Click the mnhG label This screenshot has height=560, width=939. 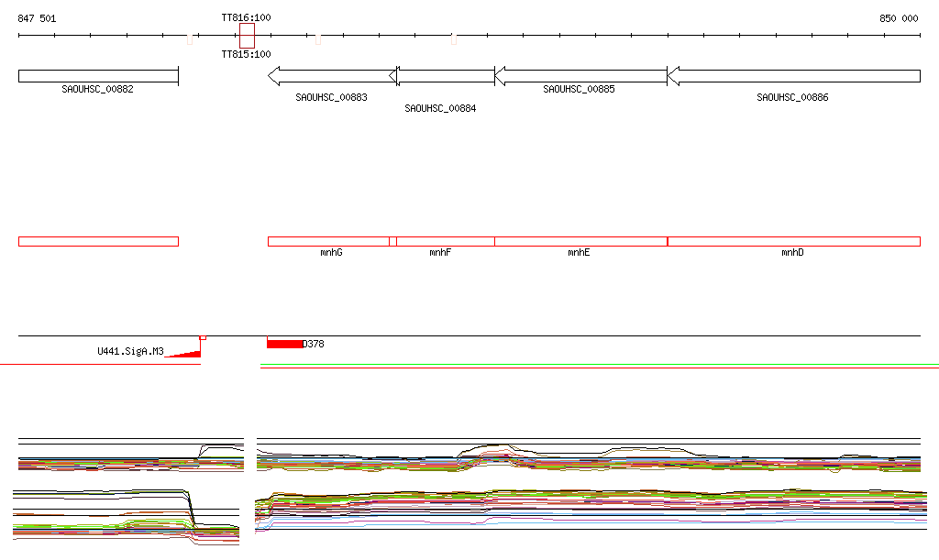(331, 252)
